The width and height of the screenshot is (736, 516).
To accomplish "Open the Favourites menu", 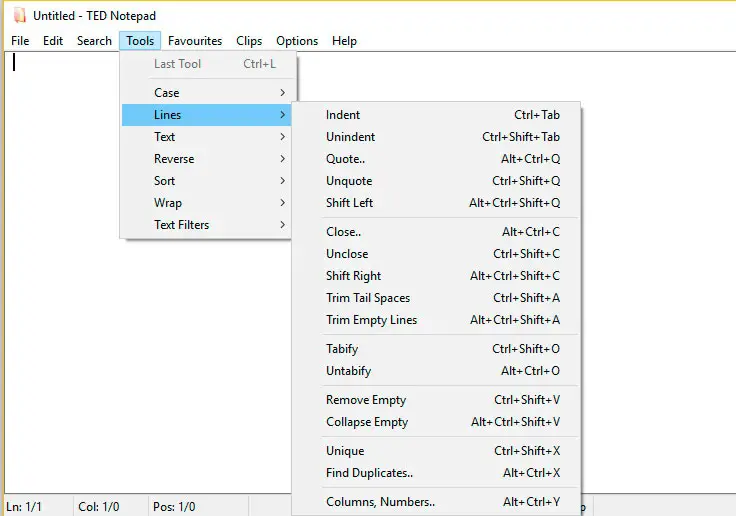I will coord(195,41).
